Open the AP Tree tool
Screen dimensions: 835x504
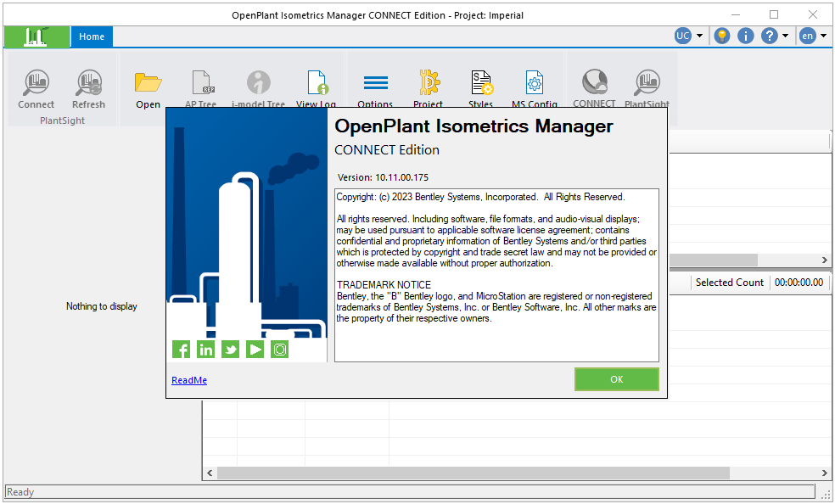(x=203, y=82)
